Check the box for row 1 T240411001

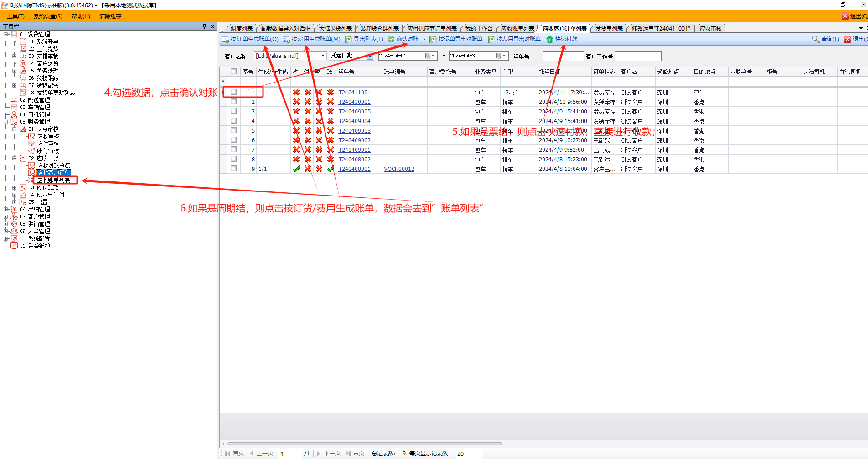(233, 92)
